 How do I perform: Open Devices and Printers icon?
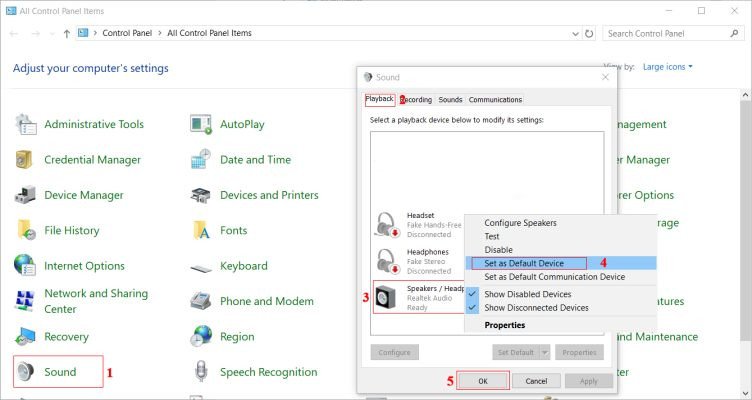(x=201, y=195)
